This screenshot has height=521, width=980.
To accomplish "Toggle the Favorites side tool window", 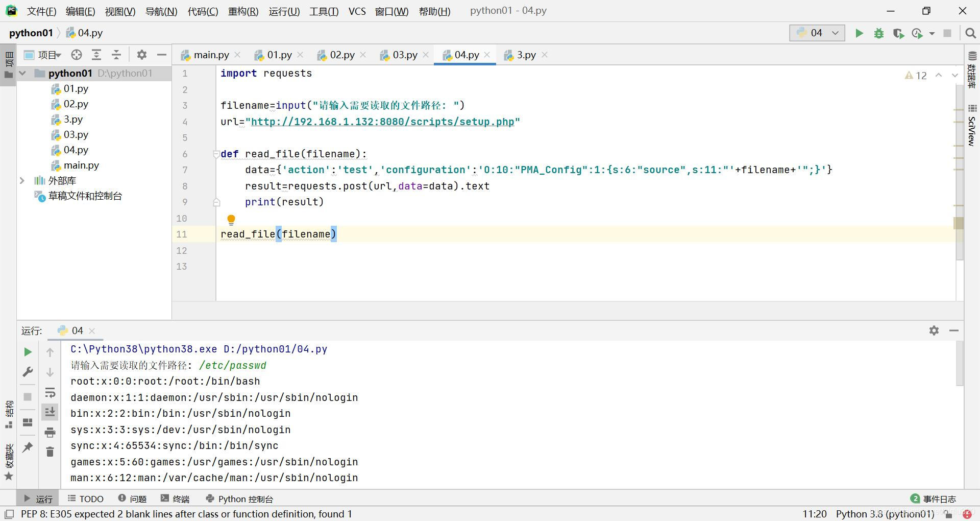I will tap(9, 462).
